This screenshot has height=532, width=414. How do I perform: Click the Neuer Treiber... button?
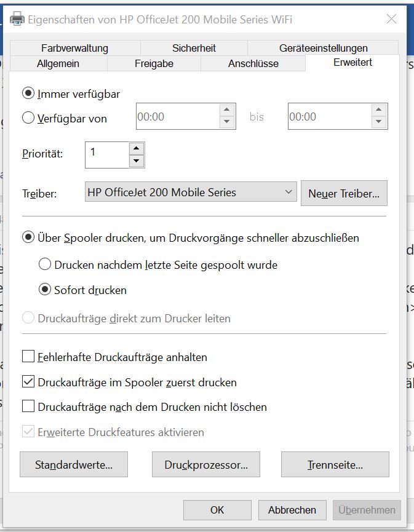point(344,193)
